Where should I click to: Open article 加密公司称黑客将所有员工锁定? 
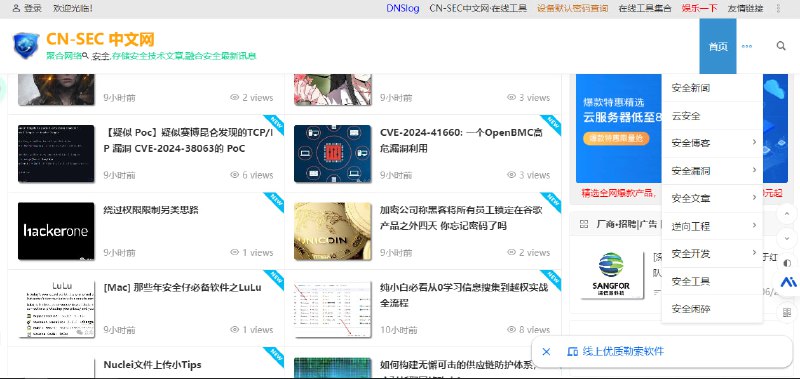pyautogui.click(x=461, y=218)
